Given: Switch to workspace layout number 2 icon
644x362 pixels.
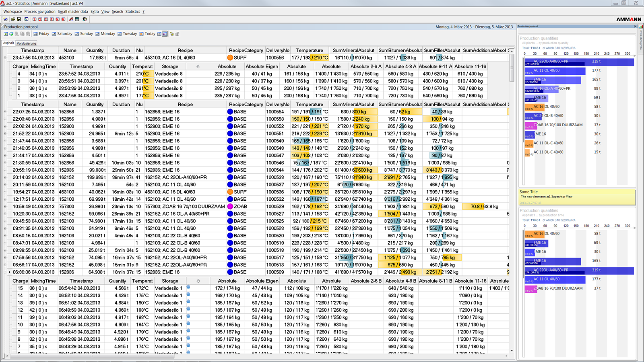Looking at the screenshot, I should click(40, 19).
